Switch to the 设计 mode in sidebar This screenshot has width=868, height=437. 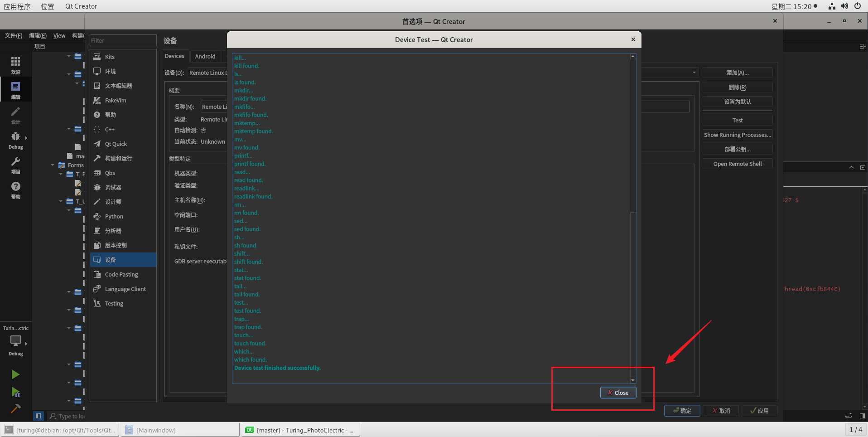coord(16,115)
